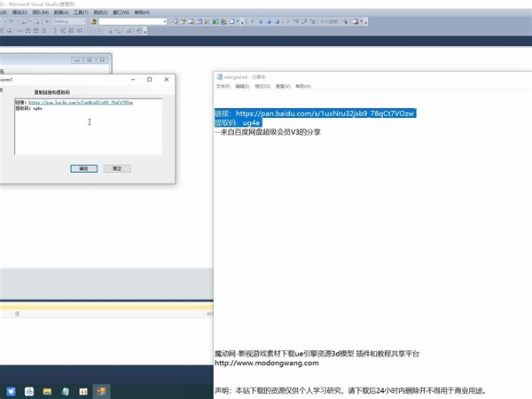This screenshot has height=399, width=532.
Task: Click the show next statement icon
Action: [288, 21]
